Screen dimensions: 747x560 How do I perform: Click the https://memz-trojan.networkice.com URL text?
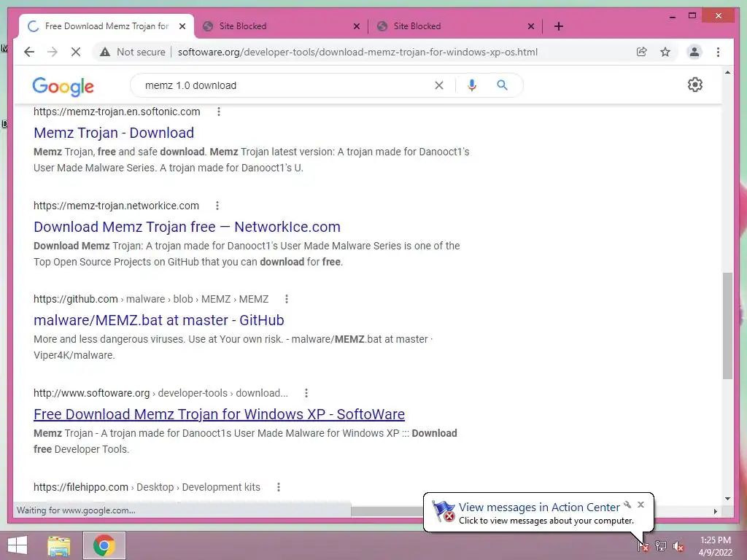(116, 206)
